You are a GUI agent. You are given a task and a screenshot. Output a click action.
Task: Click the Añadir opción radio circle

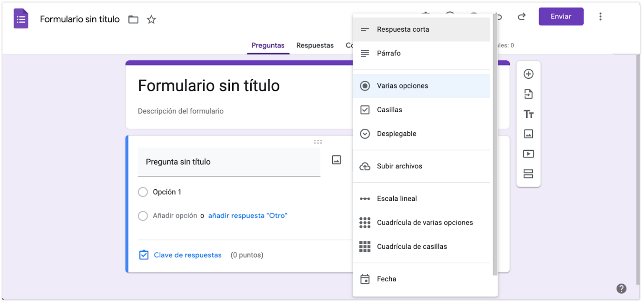click(x=143, y=216)
